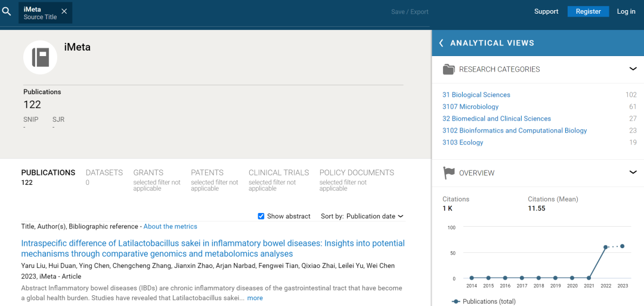Click the Research Categories folder icon

(448, 69)
